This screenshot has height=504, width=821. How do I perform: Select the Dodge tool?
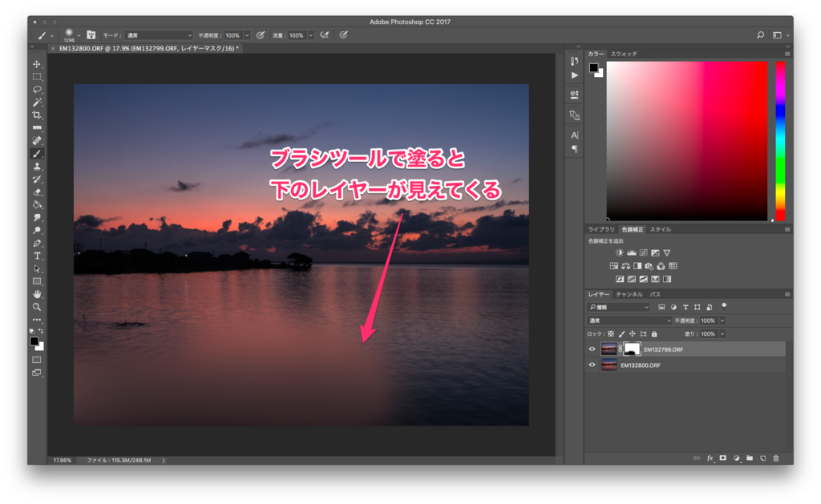(37, 230)
